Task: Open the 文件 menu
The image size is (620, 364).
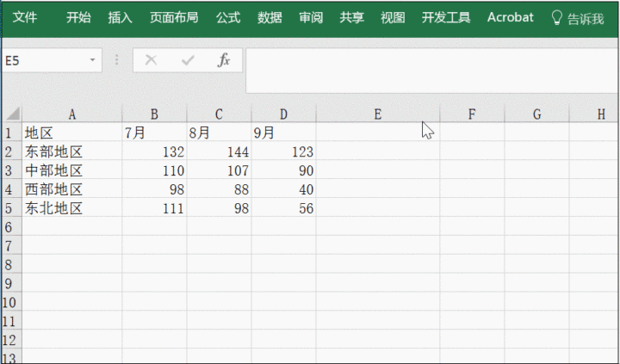Action: point(24,17)
